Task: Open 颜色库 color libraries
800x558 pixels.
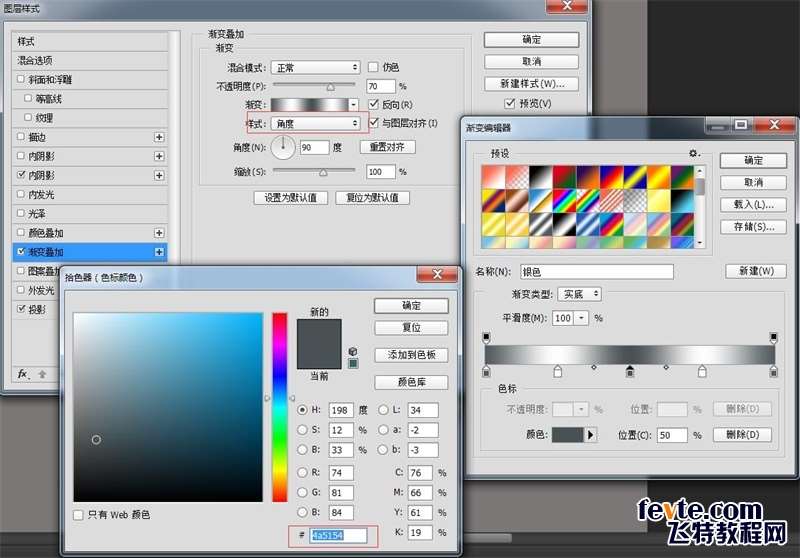Action: click(411, 382)
